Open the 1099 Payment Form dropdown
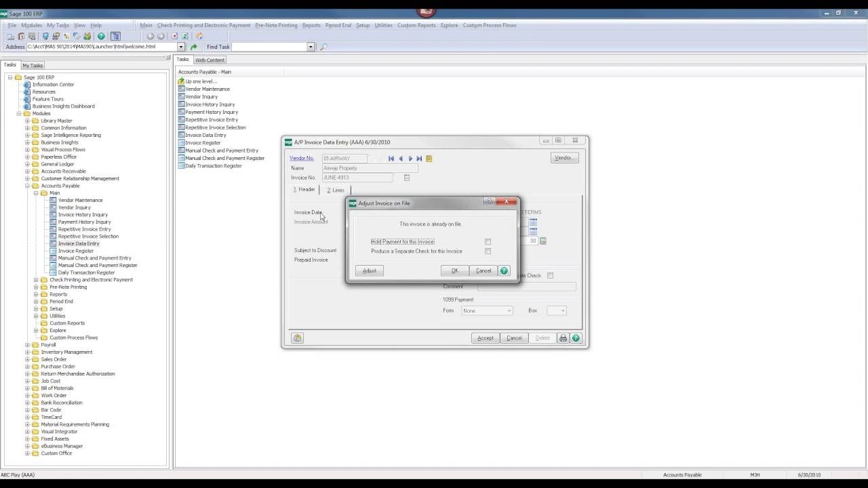 click(509, 310)
